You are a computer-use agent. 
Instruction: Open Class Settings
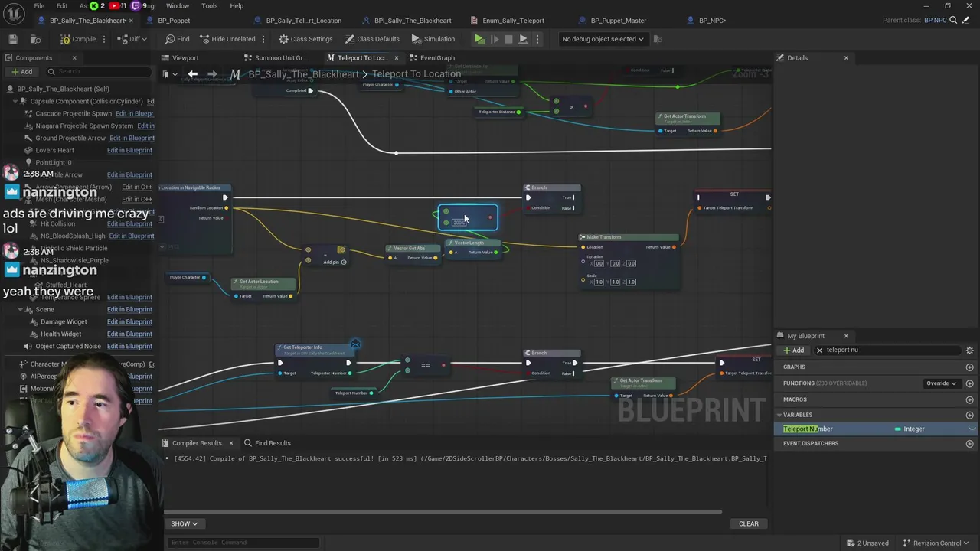coord(305,39)
